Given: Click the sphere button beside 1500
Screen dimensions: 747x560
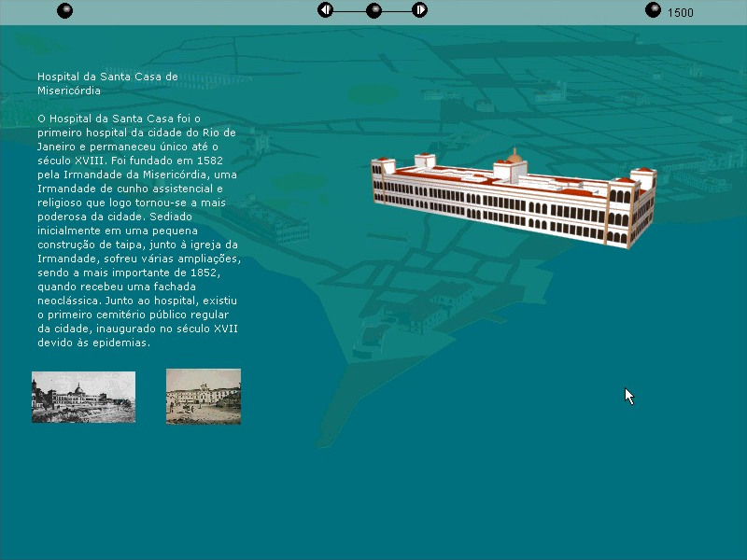Looking at the screenshot, I should tap(653, 10).
